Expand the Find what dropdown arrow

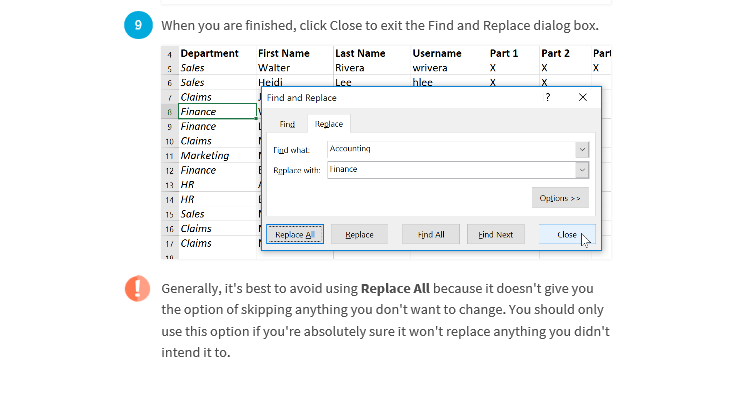(x=582, y=150)
